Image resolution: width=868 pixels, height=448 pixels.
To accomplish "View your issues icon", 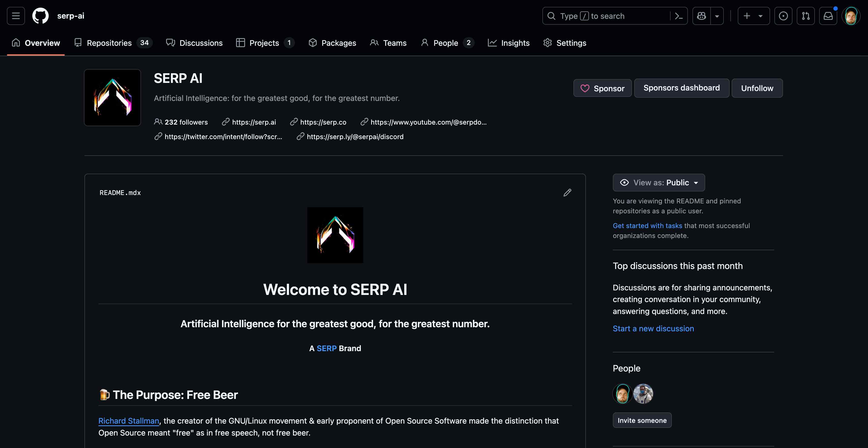I will (x=784, y=16).
